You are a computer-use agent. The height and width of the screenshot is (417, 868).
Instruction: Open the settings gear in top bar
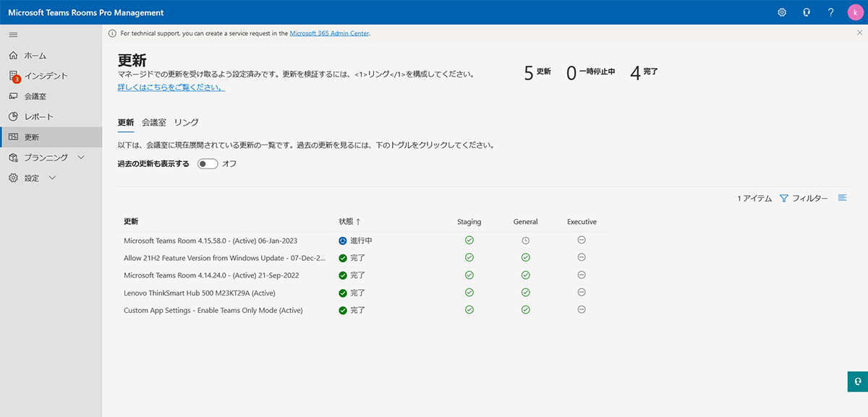point(781,12)
